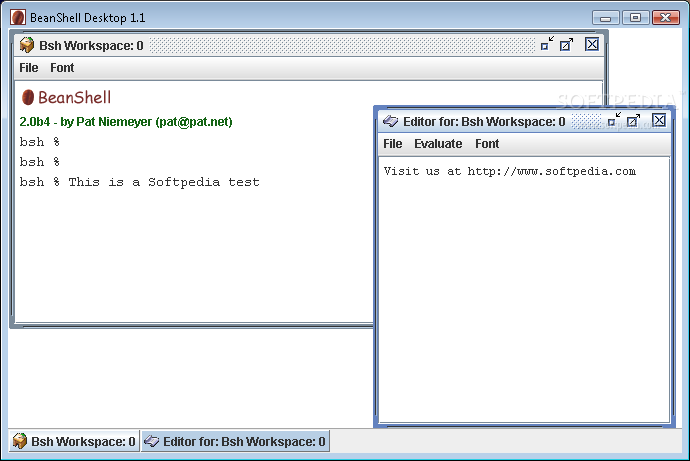Open Font menu in Editor window

pos(487,144)
